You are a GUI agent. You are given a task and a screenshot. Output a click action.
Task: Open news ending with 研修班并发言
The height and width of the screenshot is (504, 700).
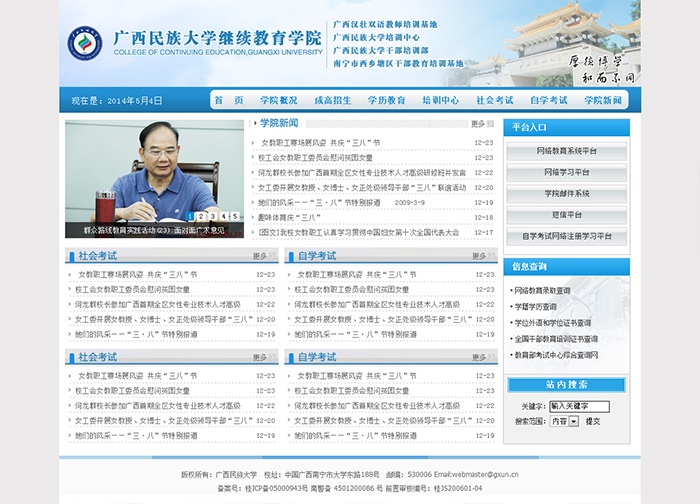(362, 173)
